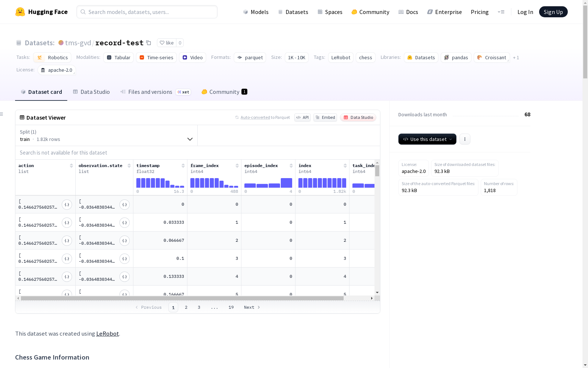Expand observation.state cell in timestamp 0.066667 row
The height and width of the screenshot is (368, 588).
[125, 241]
